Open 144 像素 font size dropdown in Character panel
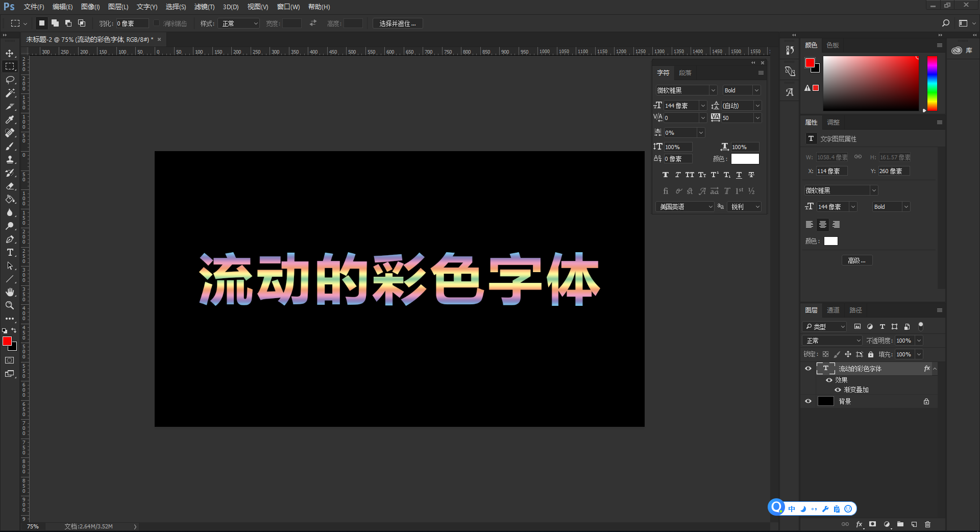This screenshot has width=980, height=532. point(703,106)
